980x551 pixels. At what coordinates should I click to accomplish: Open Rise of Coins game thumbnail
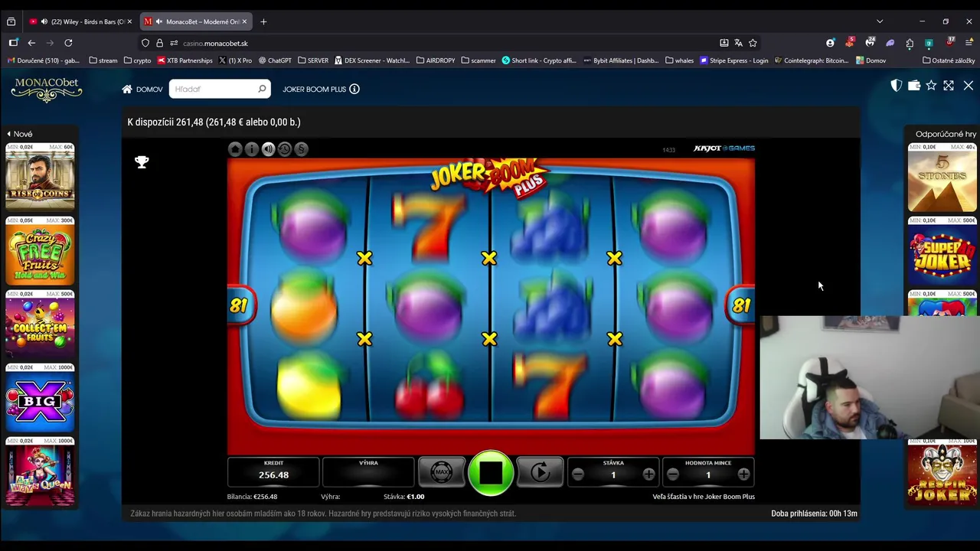40,177
